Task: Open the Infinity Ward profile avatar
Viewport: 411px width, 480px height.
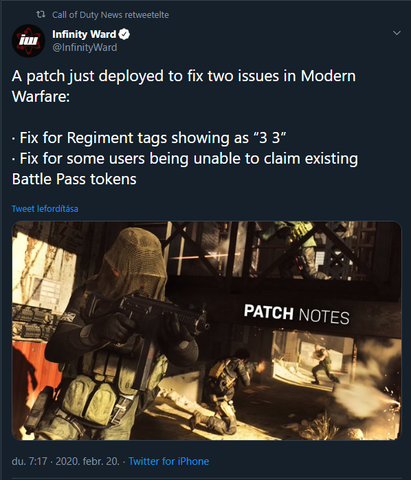Action: pos(28,41)
